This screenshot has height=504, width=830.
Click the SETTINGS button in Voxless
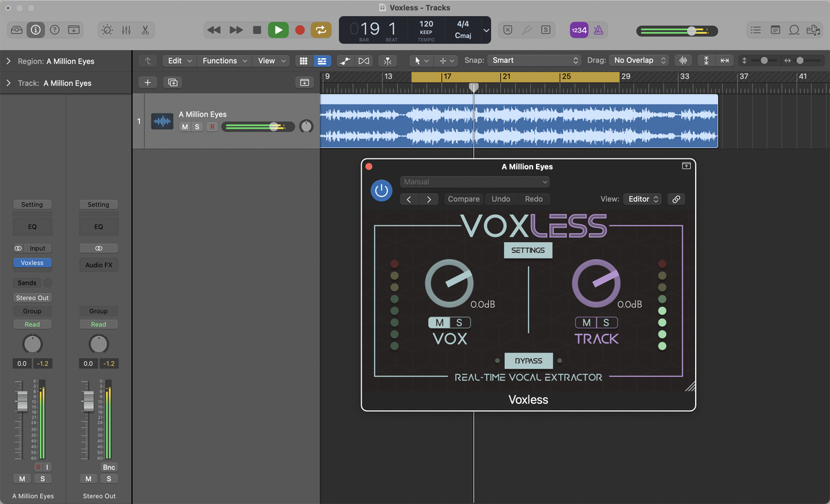528,250
